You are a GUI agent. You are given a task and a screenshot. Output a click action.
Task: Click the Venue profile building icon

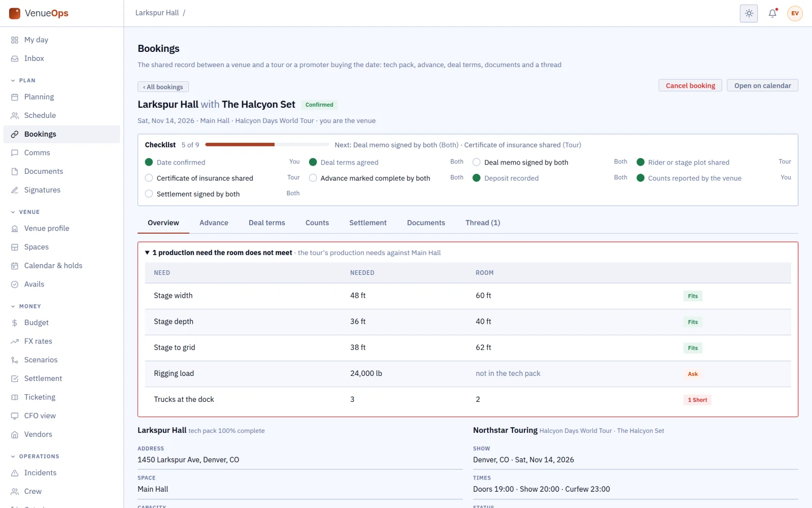pyautogui.click(x=15, y=229)
